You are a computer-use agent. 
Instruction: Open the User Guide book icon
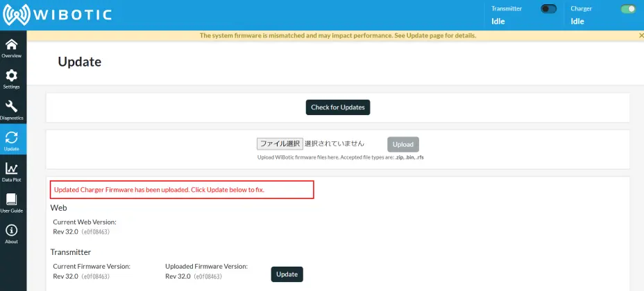pos(12,201)
